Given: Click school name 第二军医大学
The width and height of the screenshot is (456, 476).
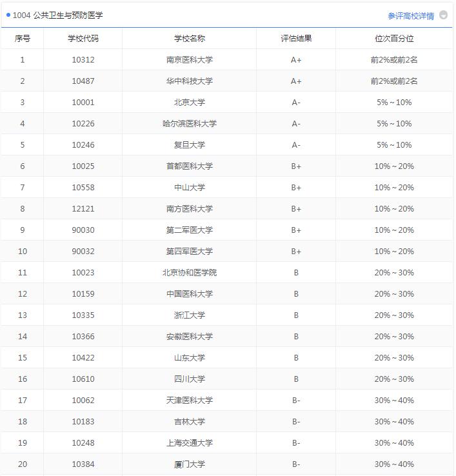Looking at the screenshot, I should click(x=190, y=230).
